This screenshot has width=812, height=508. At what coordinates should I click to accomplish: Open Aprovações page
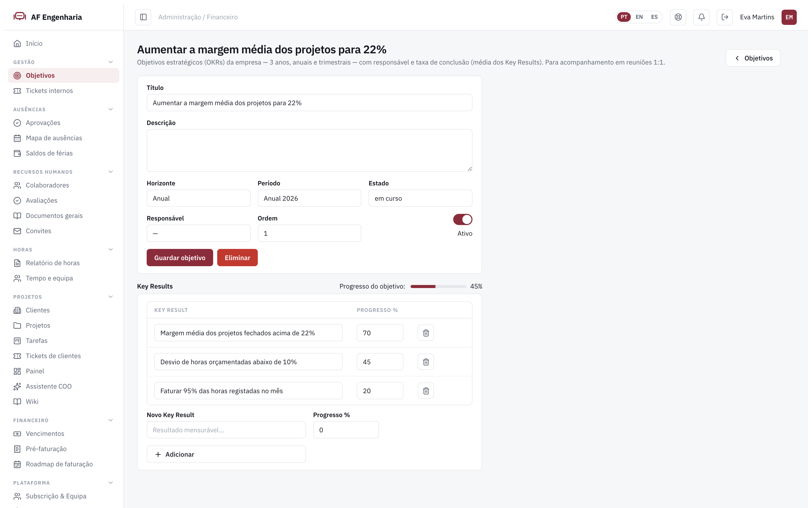click(x=63, y=123)
